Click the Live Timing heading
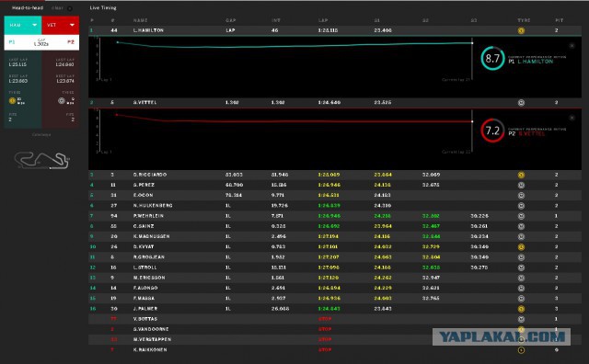Image resolution: width=589 pixels, height=364 pixels. click(x=103, y=8)
